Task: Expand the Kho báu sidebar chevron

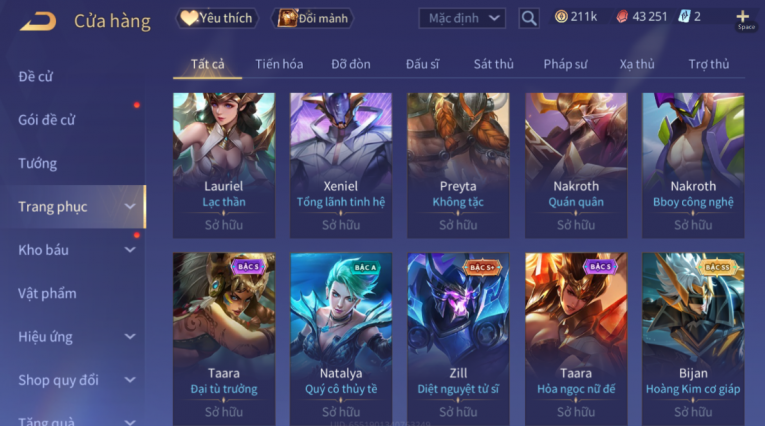Action: pyautogui.click(x=130, y=250)
